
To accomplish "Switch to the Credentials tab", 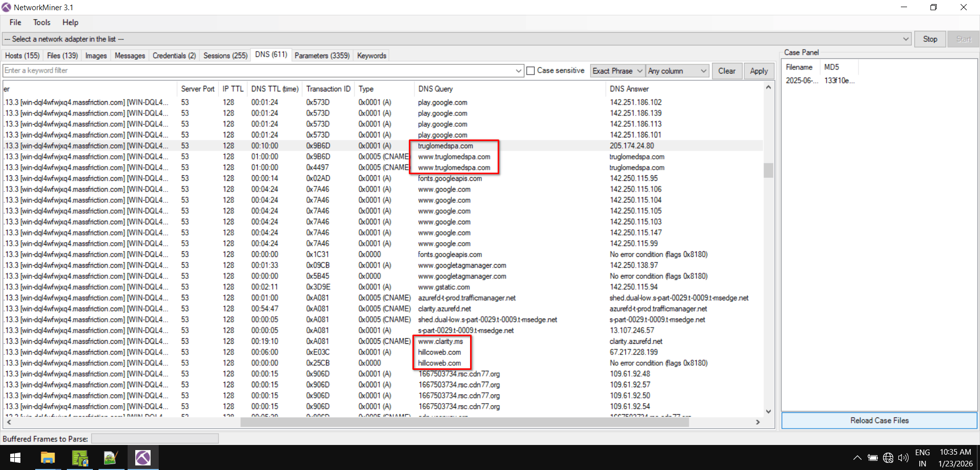I will [x=174, y=55].
